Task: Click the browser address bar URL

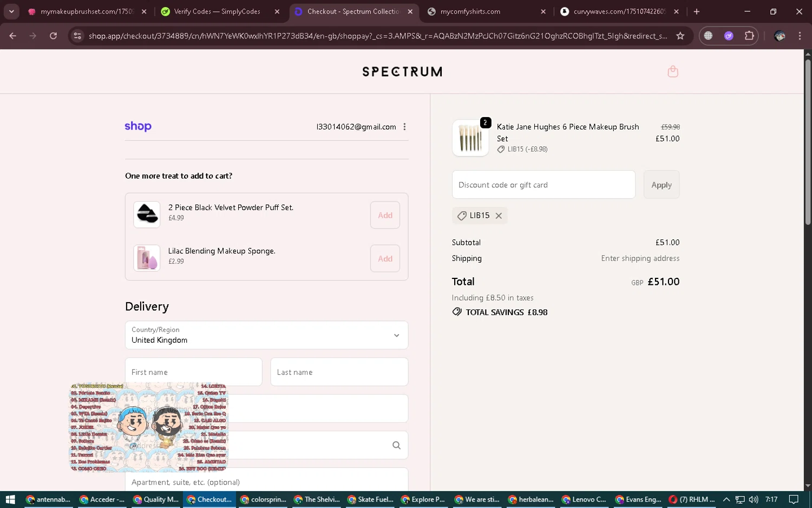Action: 377,36
